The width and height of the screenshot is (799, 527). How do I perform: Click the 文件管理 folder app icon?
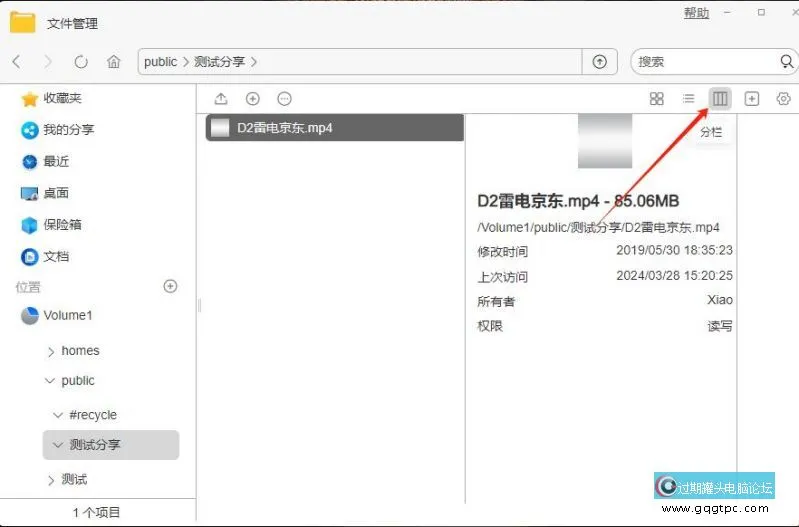[x=23, y=23]
